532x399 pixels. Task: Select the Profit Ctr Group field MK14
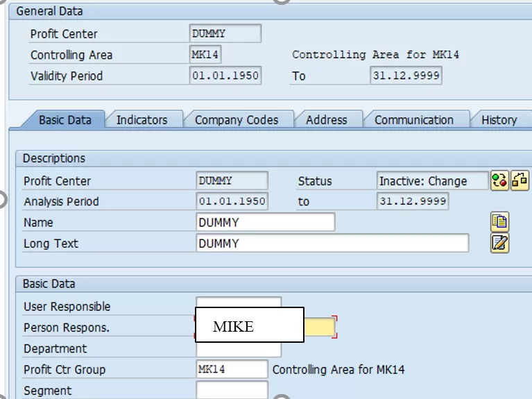232,369
